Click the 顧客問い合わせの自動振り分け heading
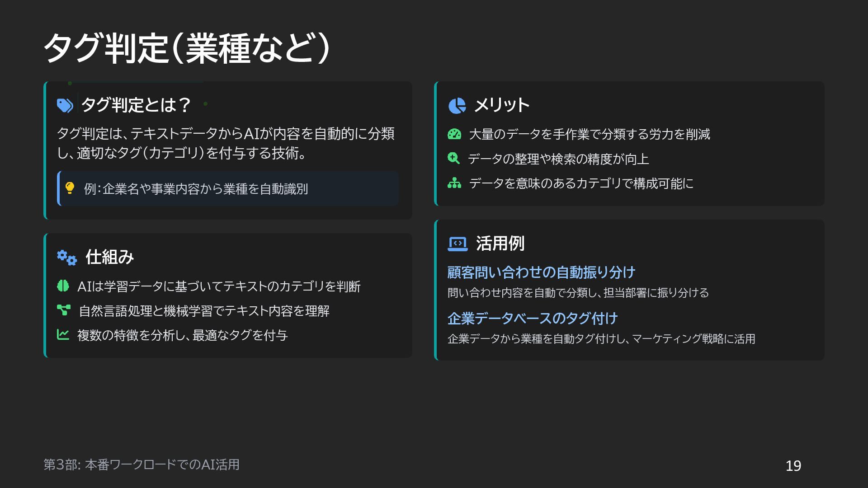Image resolution: width=868 pixels, height=488 pixels. tap(541, 272)
